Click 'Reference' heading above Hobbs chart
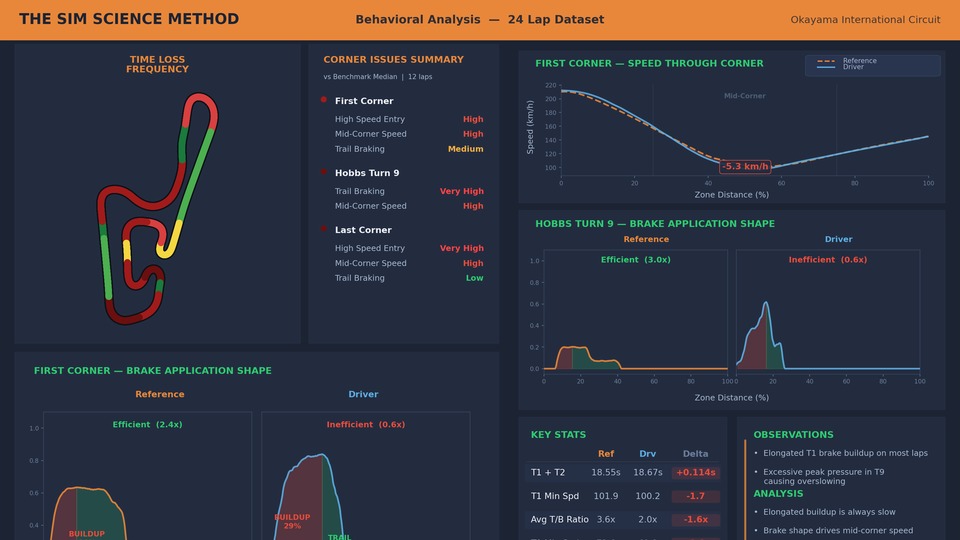The height and width of the screenshot is (540, 960). coord(646,239)
